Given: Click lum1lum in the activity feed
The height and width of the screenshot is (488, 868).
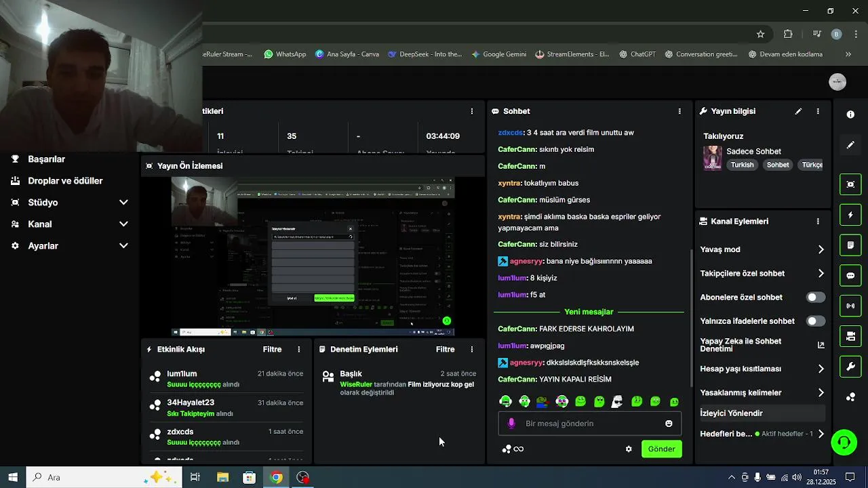Looking at the screenshot, I should [x=182, y=374].
